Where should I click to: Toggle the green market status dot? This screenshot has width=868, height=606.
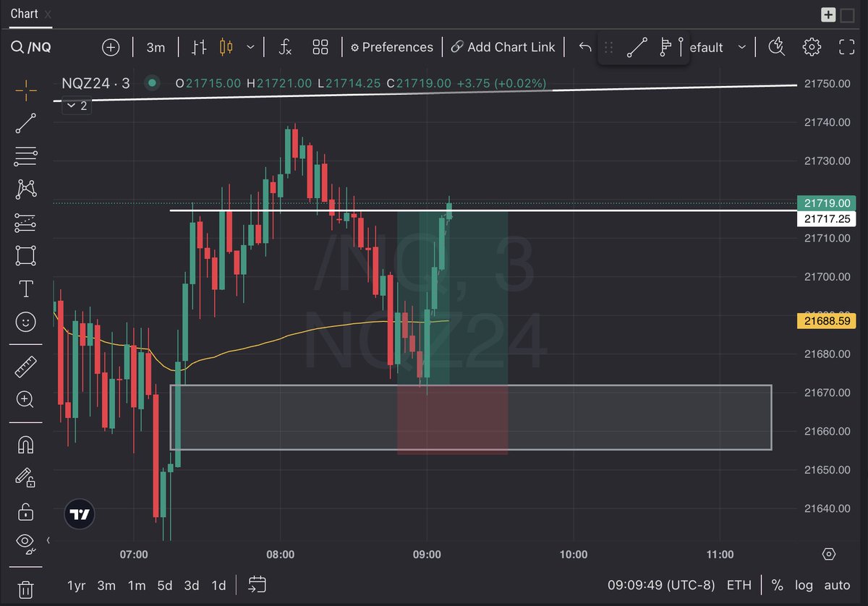pos(152,83)
